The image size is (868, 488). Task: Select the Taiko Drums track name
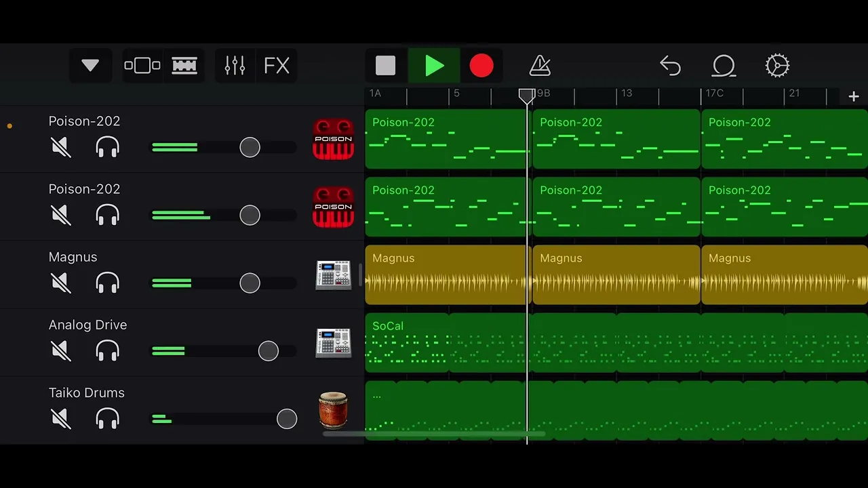(86, 392)
